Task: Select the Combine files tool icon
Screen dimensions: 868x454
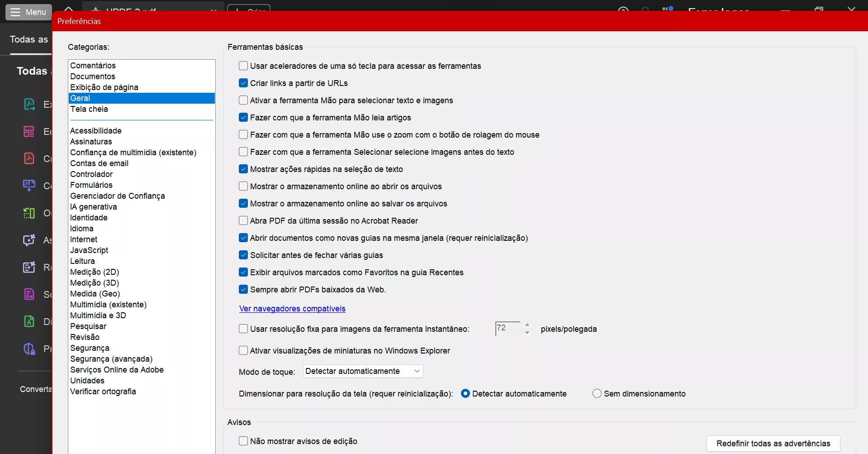Action: 29,186
